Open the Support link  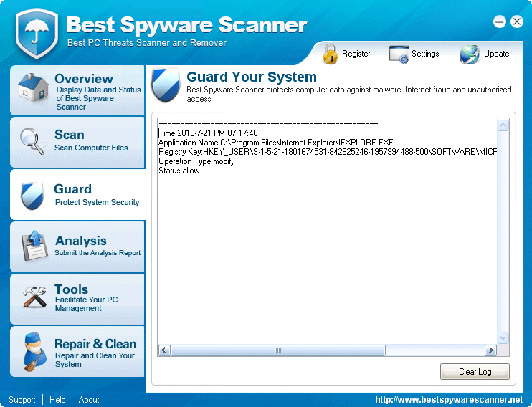(x=22, y=400)
